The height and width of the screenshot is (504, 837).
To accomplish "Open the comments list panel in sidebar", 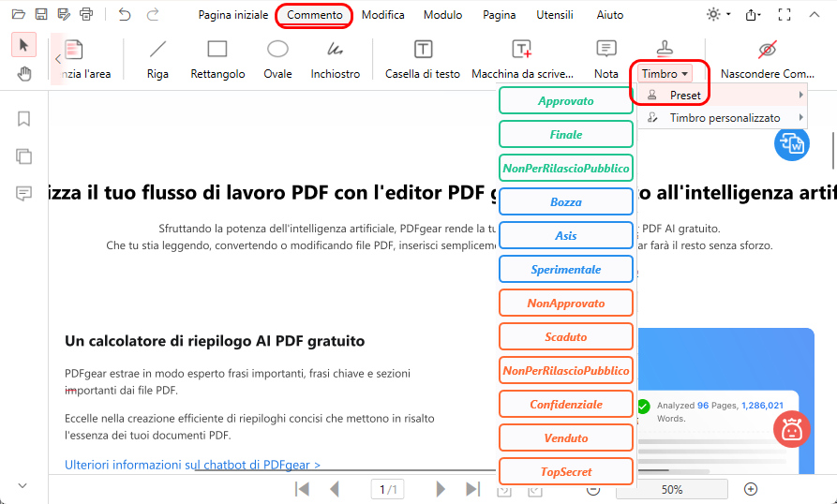I will point(23,193).
